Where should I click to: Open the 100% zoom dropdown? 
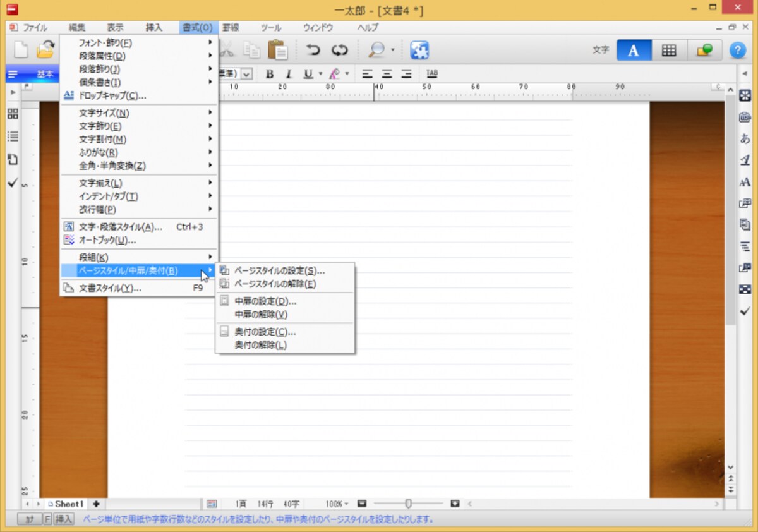[x=337, y=504]
